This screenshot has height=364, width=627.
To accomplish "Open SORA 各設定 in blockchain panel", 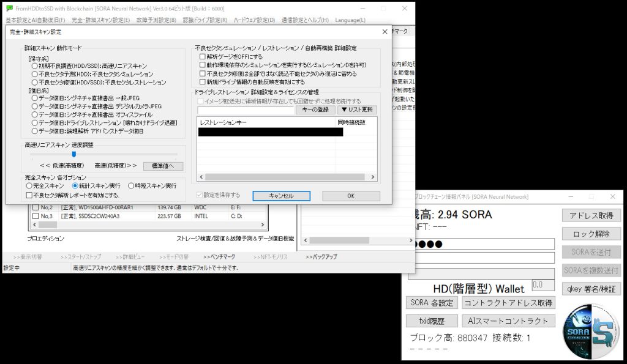I will [432, 302].
